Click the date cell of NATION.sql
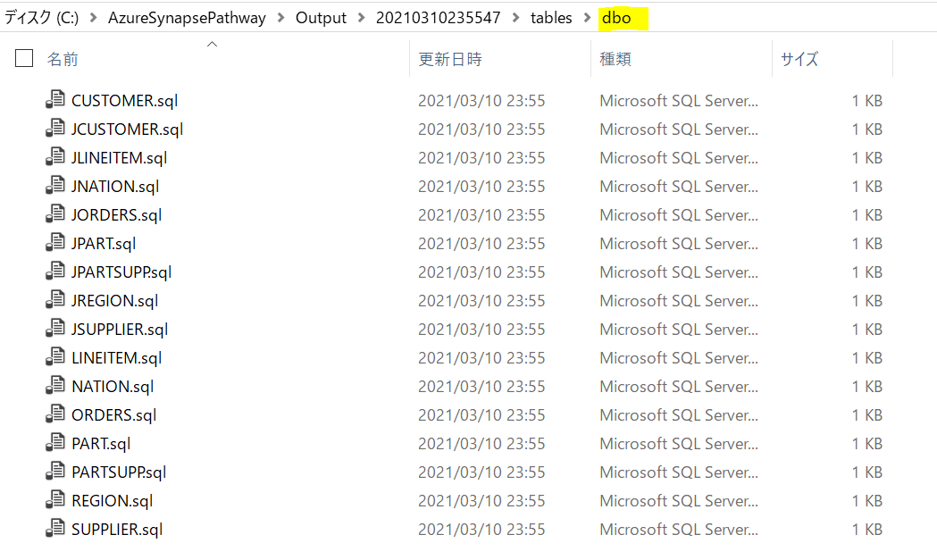Viewport: 937px width, 560px height. 481,387
